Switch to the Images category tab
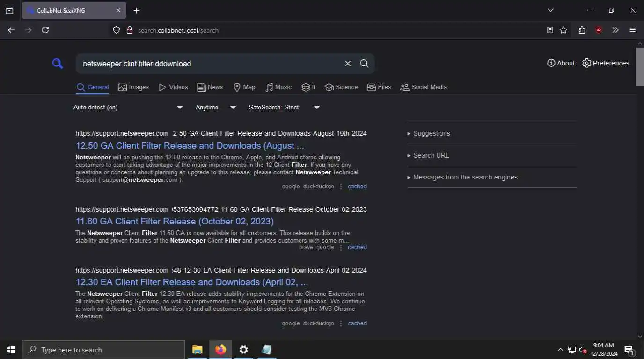 [x=133, y=87]
